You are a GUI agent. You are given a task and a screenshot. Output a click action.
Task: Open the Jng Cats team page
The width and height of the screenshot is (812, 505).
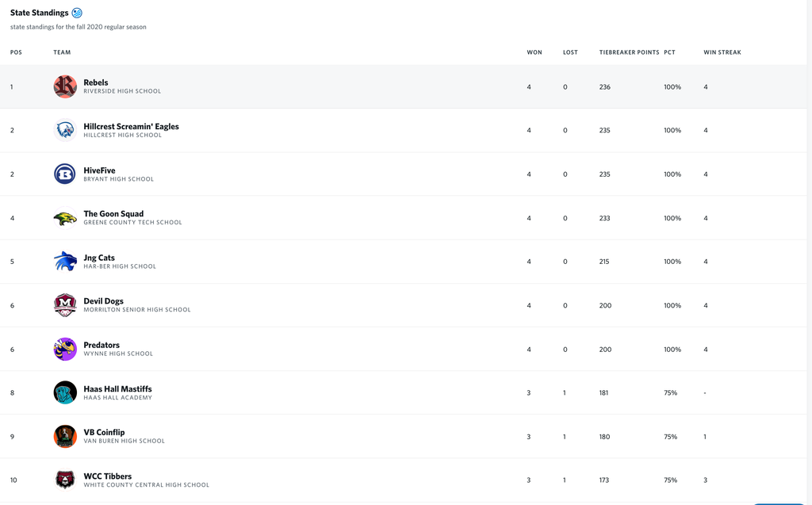click(99, 258)
